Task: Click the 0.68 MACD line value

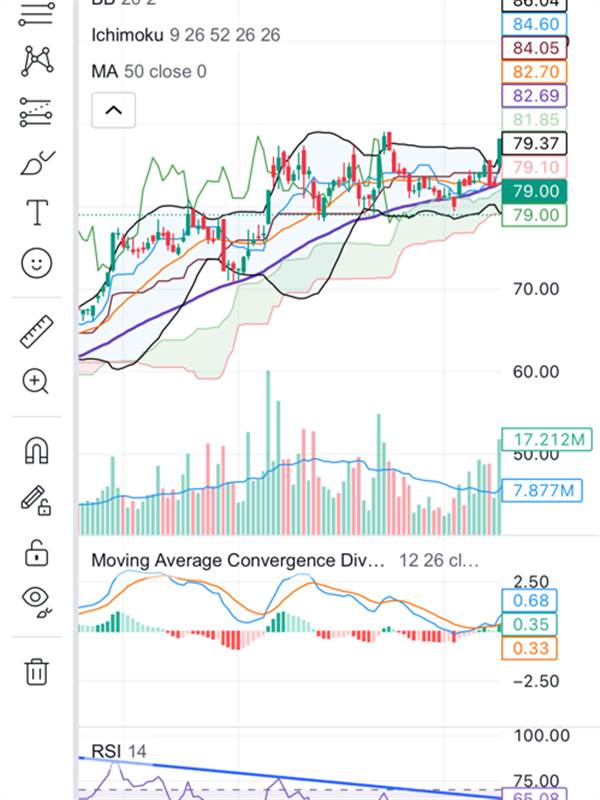Action: [530, 601]
